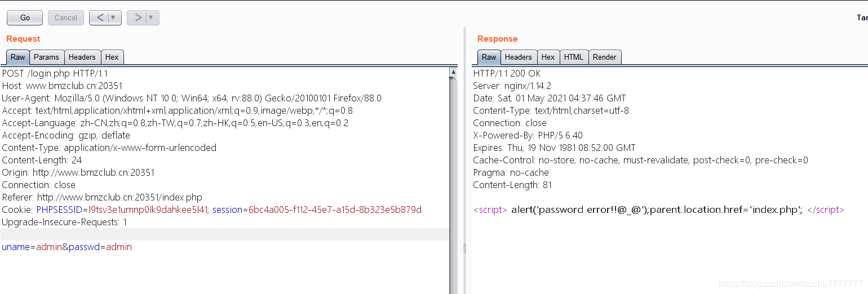Click the request Connection: close line
Screen dimensions: 868x294
point(38,185)
